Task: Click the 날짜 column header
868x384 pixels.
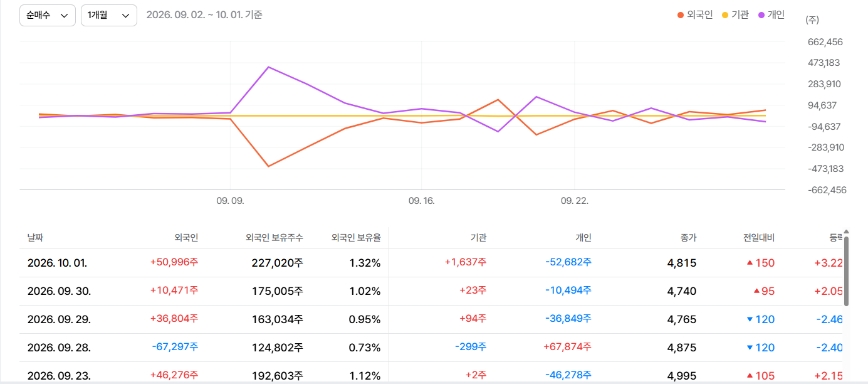Action: tap(36, 238)
